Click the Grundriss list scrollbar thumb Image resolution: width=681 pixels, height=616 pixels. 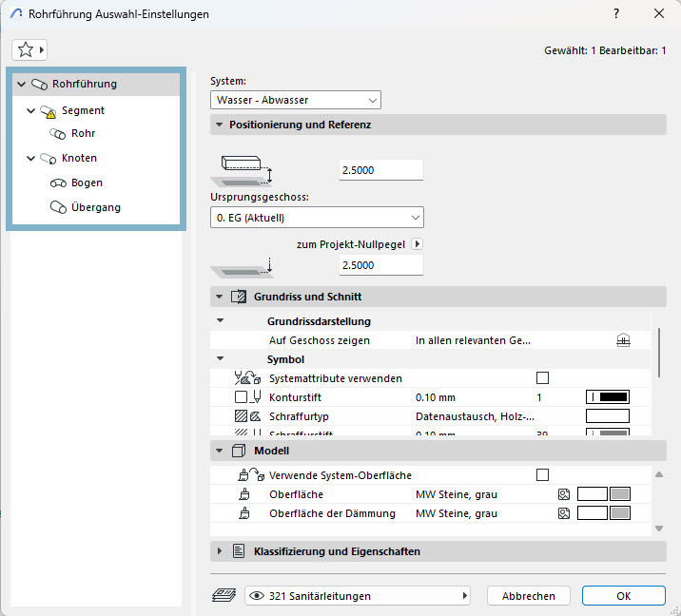pos(659,353)
